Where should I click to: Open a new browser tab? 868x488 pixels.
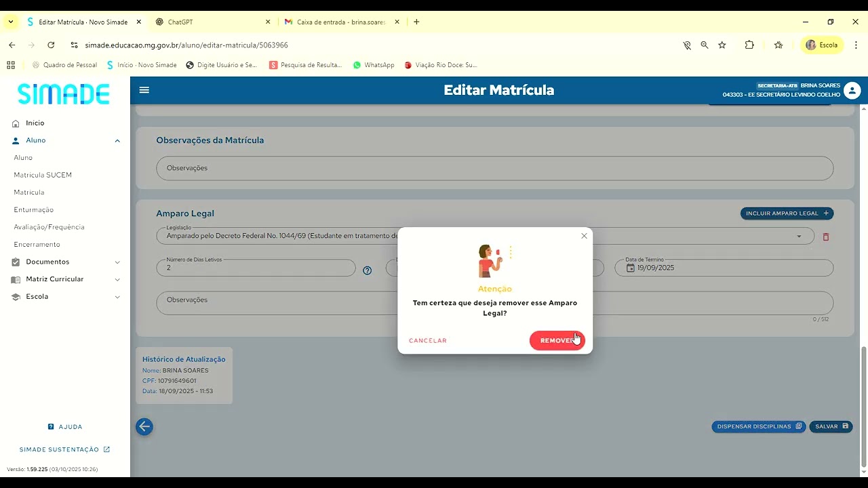click(416, 22)
